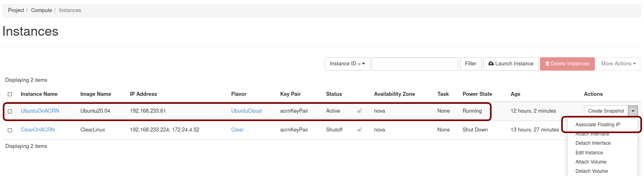
Task: Click the lock icon in ClearOnACRN row
Action: pos(360,130)
